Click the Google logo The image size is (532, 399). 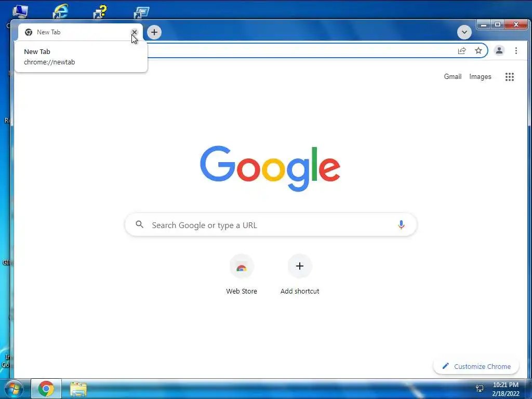[270, 169]
